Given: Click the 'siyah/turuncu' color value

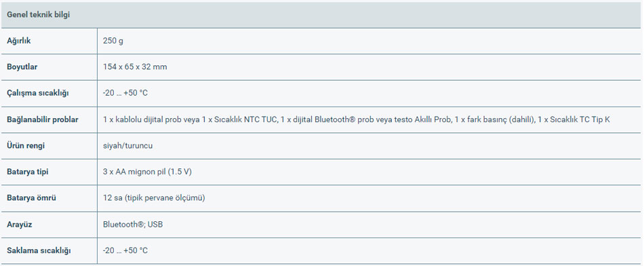Looking at the screenshot, I should pos(127,145).
